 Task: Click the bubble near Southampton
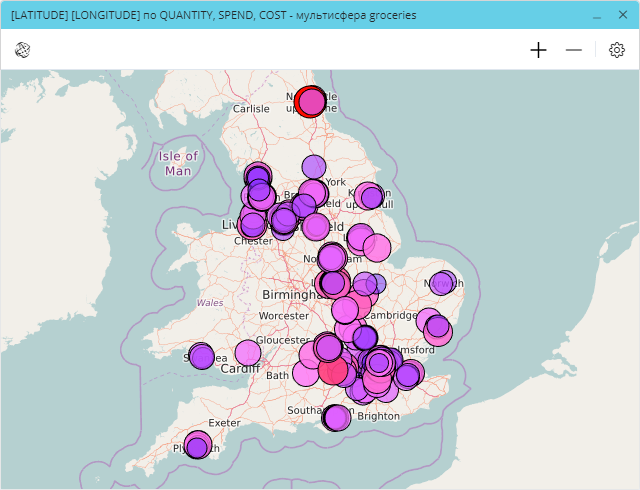coord(336,417)
